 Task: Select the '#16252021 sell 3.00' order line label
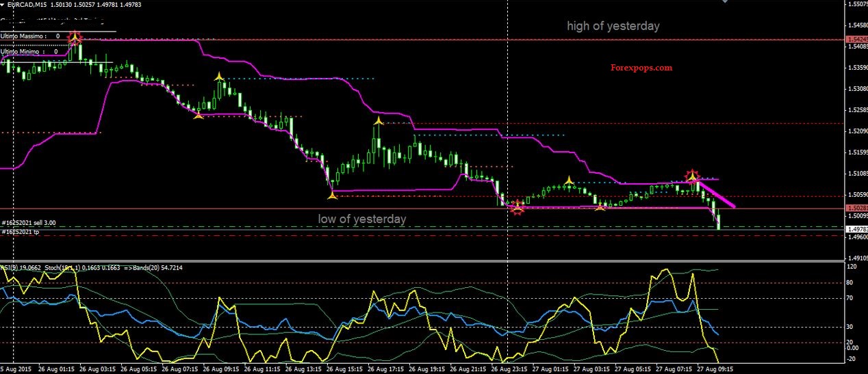tap(29, 223)
